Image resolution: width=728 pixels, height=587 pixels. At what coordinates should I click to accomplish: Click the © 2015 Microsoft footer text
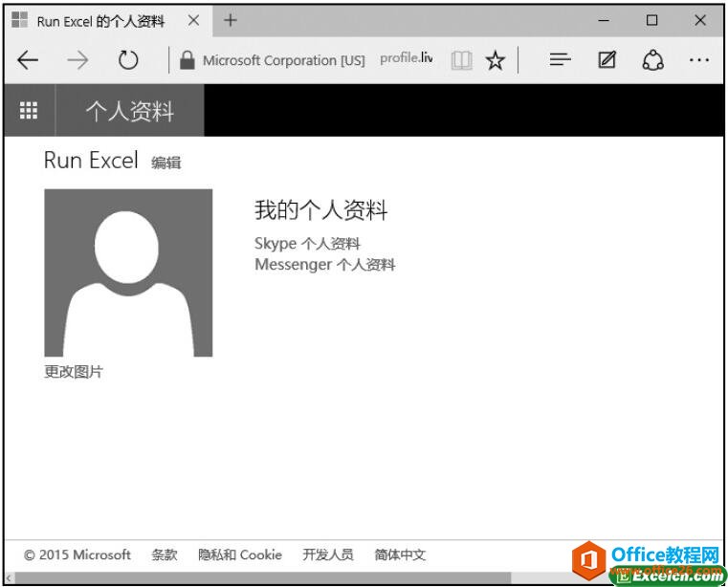coord(77,554)
